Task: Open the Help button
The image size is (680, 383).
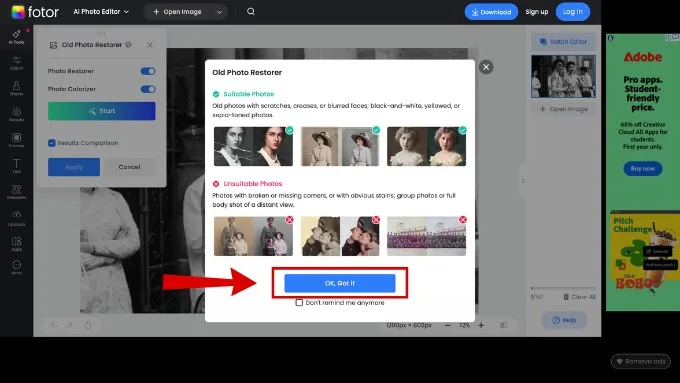Action: pyautogui.click(x=564, y=320)
